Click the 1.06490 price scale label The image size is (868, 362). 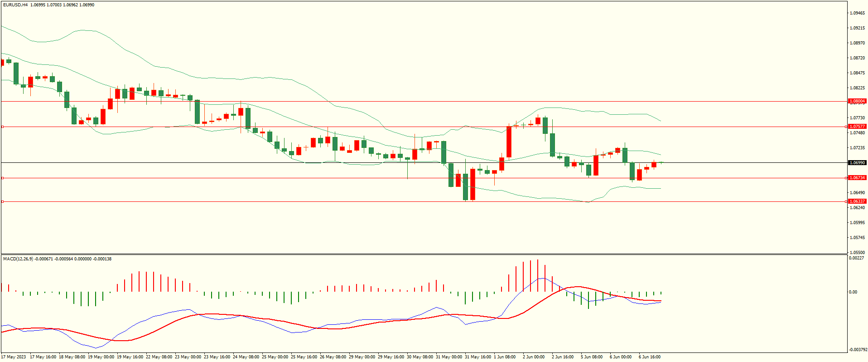coord(858,192)
